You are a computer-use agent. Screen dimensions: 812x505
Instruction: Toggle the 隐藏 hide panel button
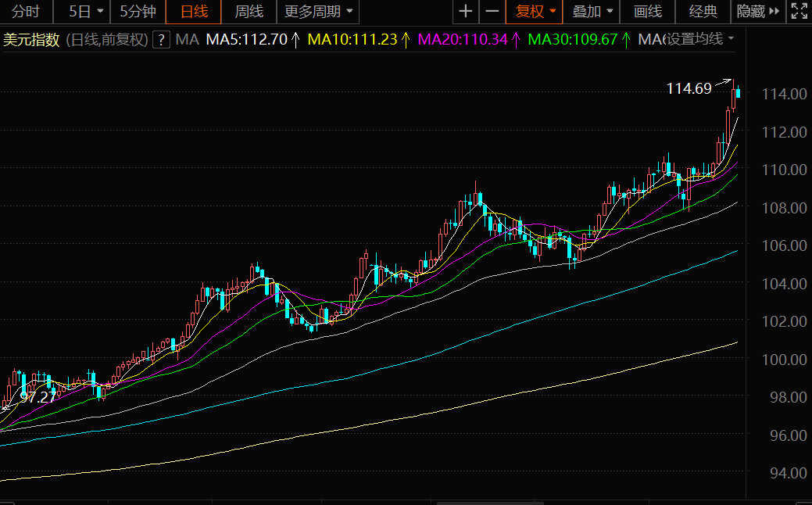coord(751,12)
